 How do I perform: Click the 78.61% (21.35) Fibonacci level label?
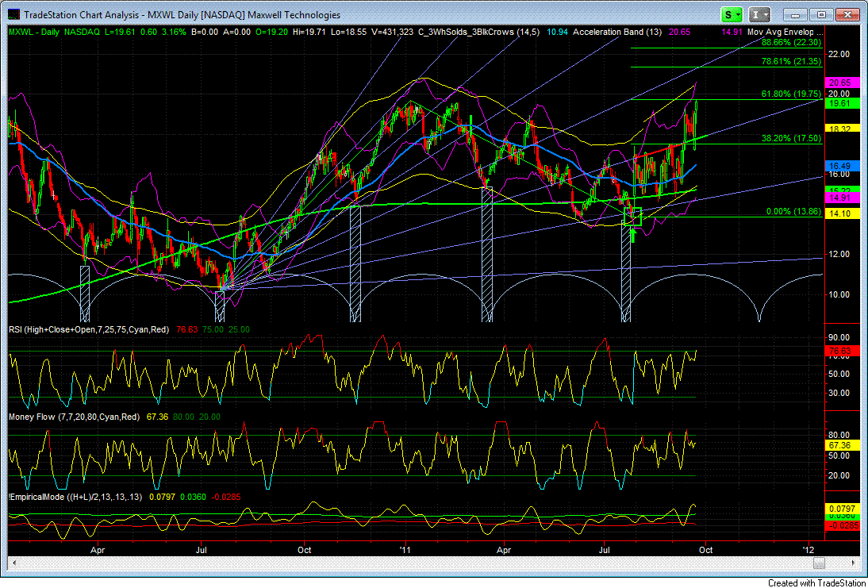[790, 61]
